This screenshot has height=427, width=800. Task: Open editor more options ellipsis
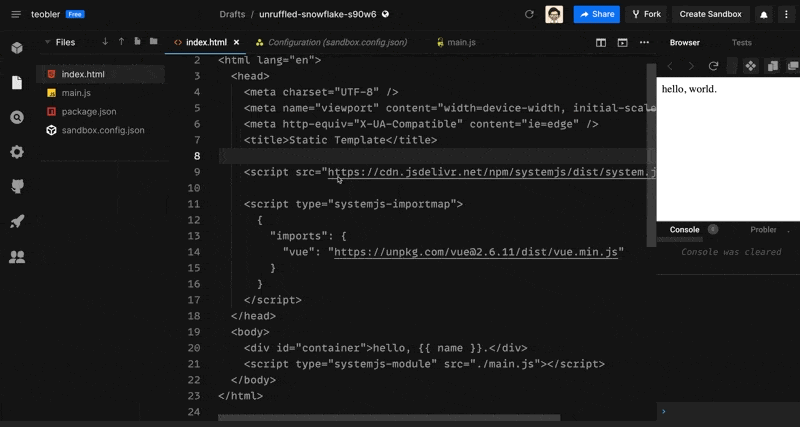pos(644,42)
